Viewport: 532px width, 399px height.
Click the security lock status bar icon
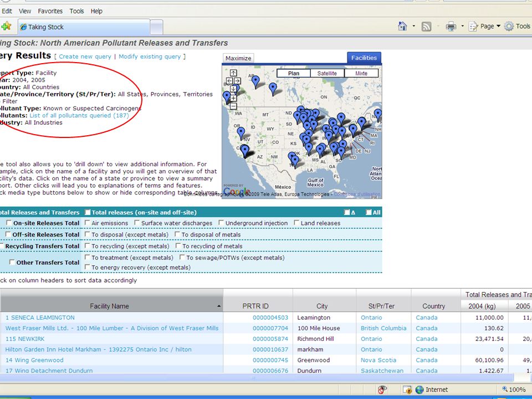pos(407,390)
